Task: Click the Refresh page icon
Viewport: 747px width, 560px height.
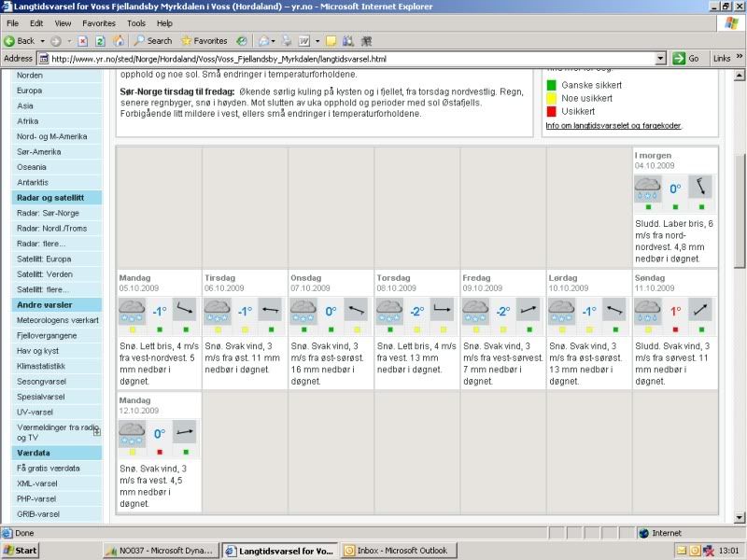Action: (x=101, y=41)
